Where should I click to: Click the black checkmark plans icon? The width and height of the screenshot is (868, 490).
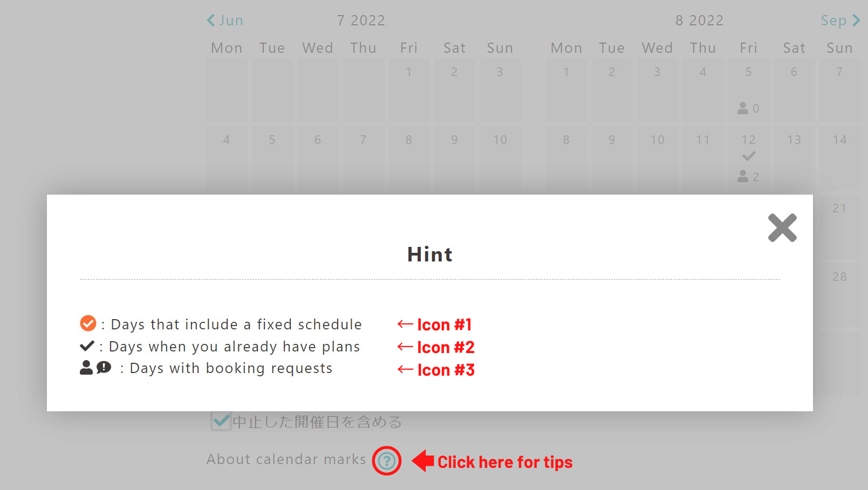point(87,346)
